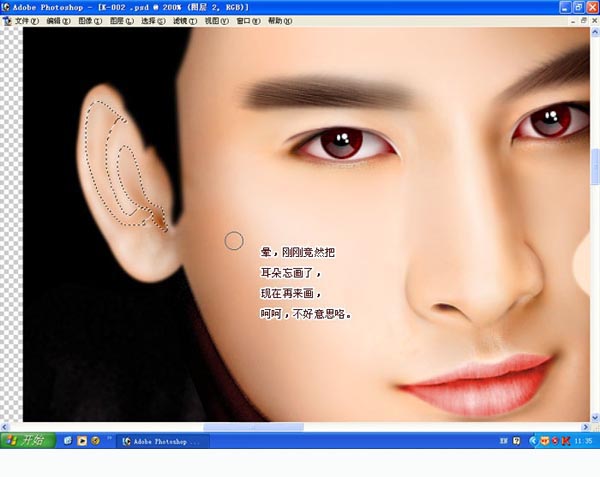
Task: Click the vertical scrollbar thumb on right
Action: click(x=595, y=165)
